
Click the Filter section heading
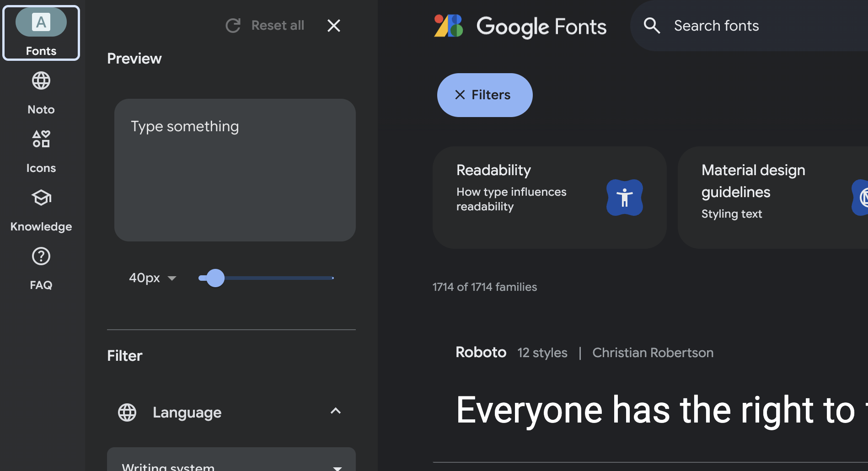(x=125, y=356)
